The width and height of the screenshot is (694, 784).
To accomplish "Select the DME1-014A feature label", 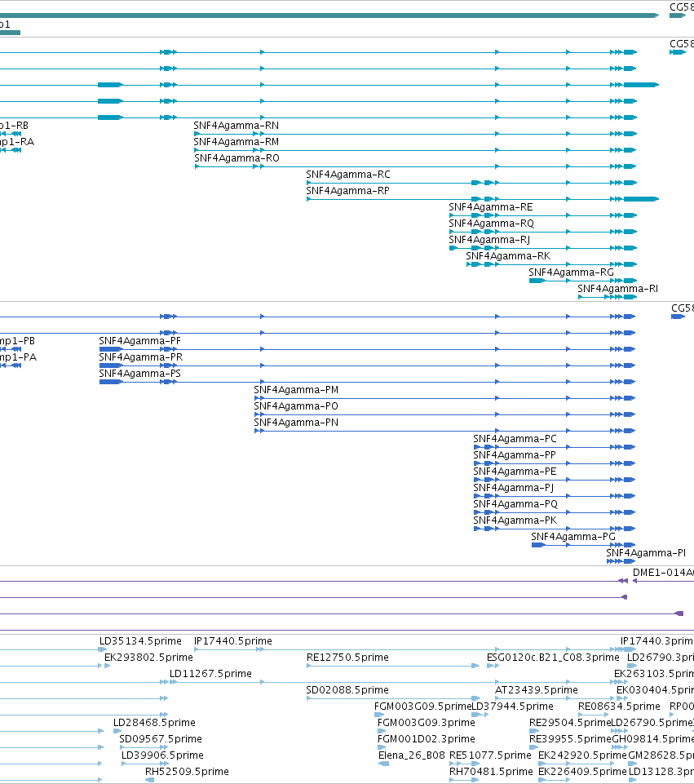I will pyautogui.click(x=663, y=573).
